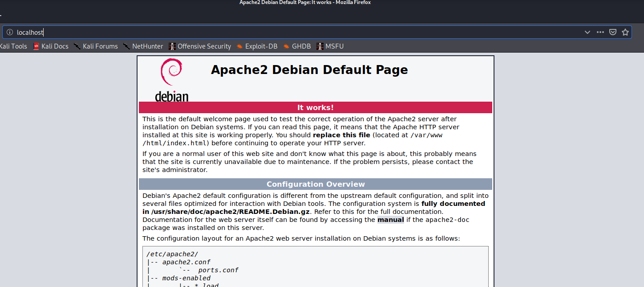Screen dimensions: 644x287
Task: Open the page actions three-dot menu
Action: coord(600,32)
